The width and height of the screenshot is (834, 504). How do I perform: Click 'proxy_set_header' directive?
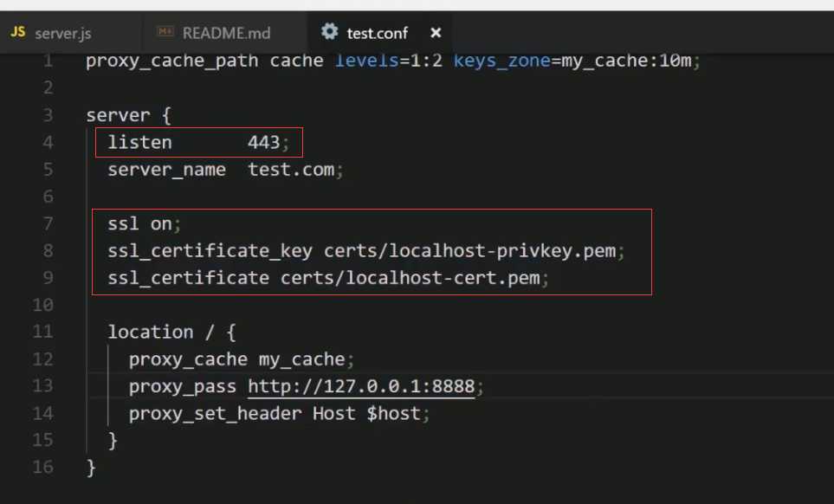coord(216,414)
